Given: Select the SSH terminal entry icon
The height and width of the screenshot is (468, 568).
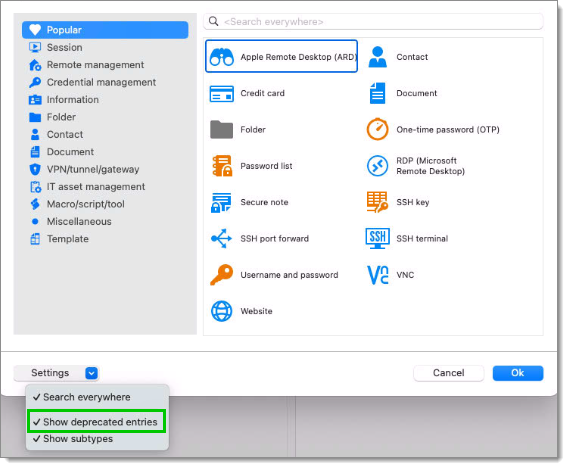Looking at the screenshot, I should [377, 238].
